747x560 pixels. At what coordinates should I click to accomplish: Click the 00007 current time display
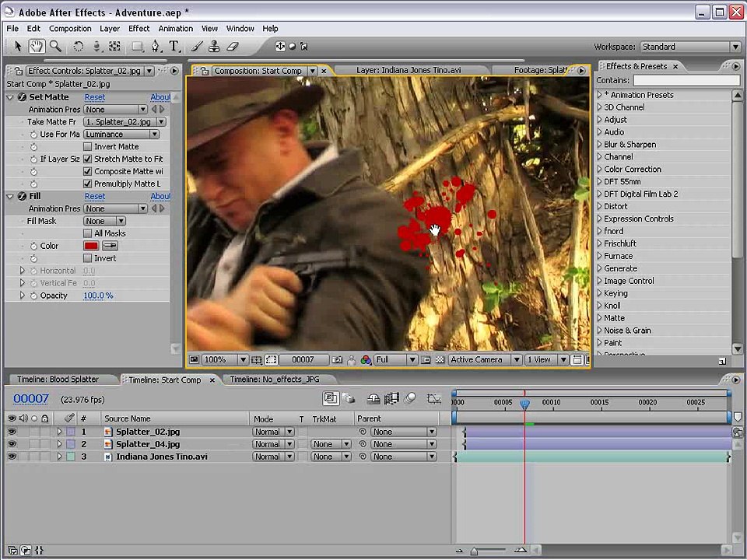click(x=31, y=399)
